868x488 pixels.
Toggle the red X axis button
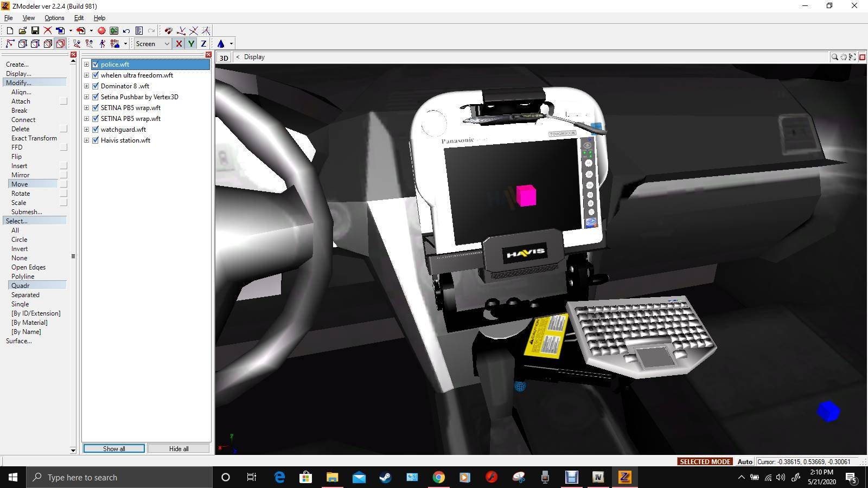(x=179, y=44)
